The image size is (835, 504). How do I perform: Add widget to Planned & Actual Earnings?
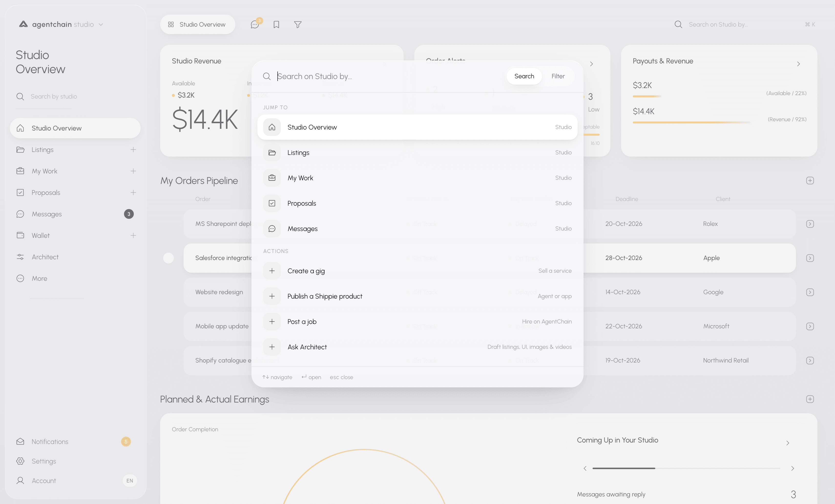810,399
